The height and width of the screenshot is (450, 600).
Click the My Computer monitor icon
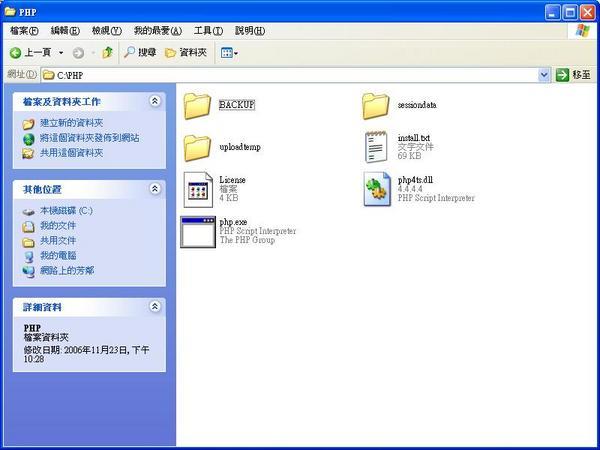pyautogui.click(x=29, y=256)
